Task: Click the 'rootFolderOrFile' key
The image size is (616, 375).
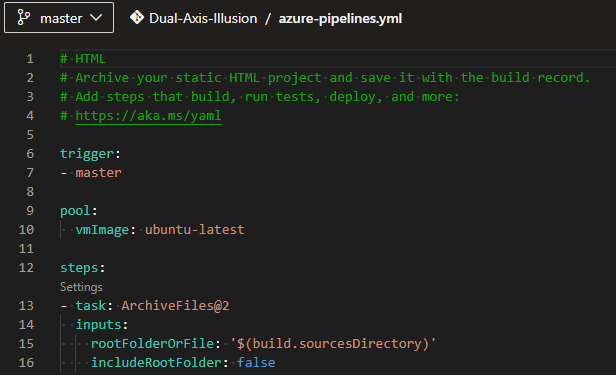Action: pos(152,344)
